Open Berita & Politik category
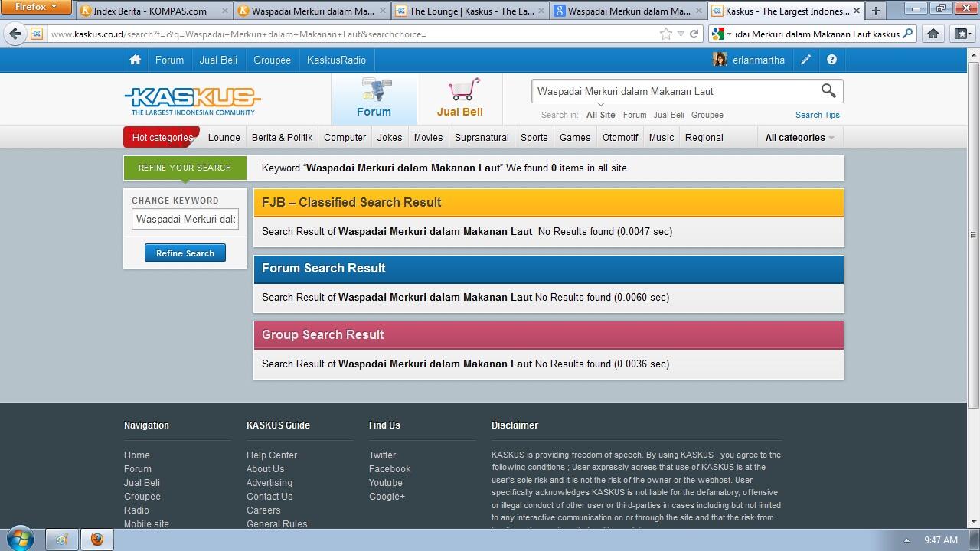This screenshot has width=980, height=551. point(282,138)
